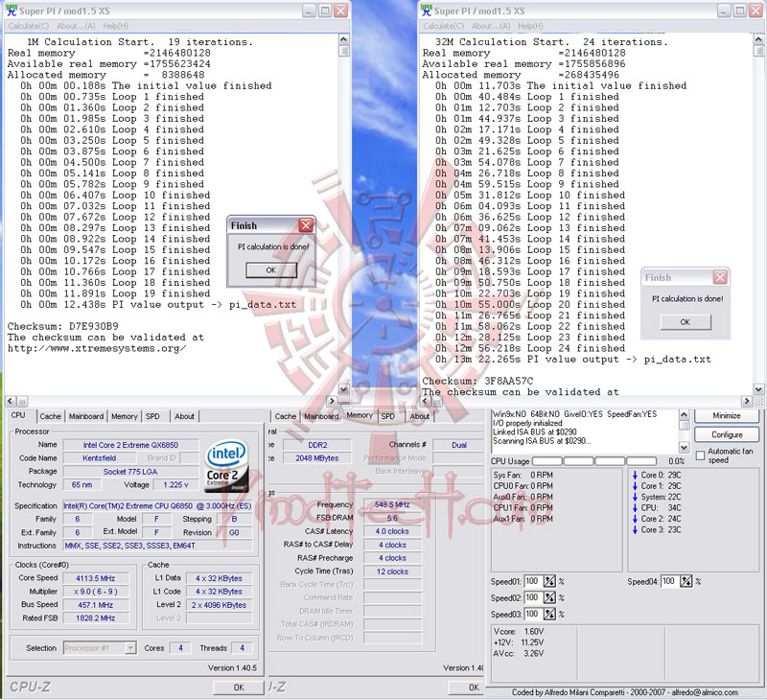
Task: Switch to About tab in left CPU-Z window
Action: tap(184, 416)
